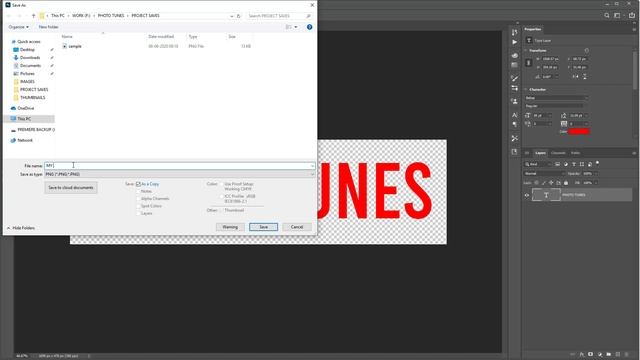
Task: Toggle the Spot Colors checkbox
Action: point(138,206)
